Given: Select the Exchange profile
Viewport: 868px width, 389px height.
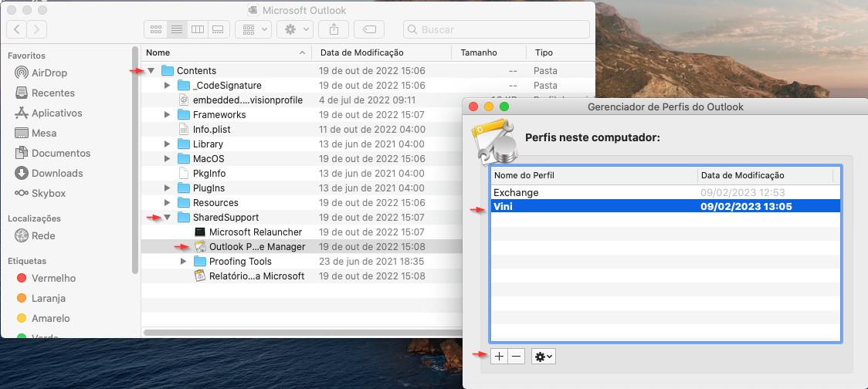Looking at the screenshot, I should click(665, 192).
